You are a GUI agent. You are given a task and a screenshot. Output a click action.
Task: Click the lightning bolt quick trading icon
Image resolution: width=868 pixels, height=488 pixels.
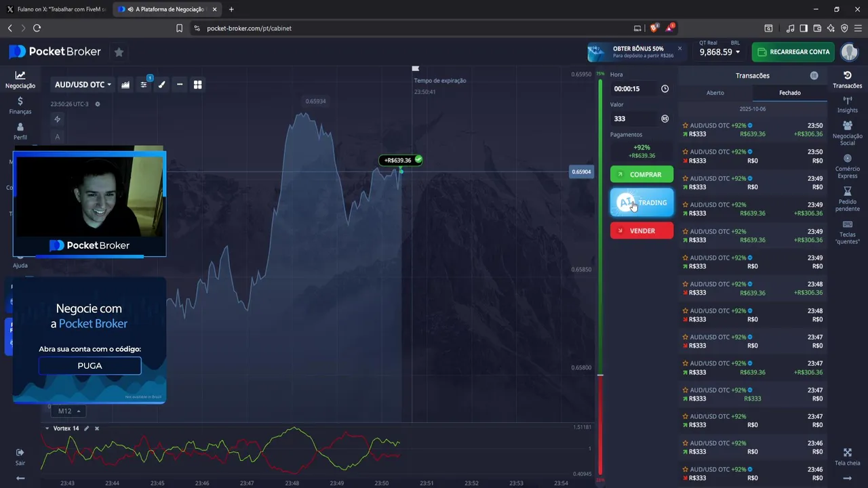pyautogui.click(x=58, y=119)
